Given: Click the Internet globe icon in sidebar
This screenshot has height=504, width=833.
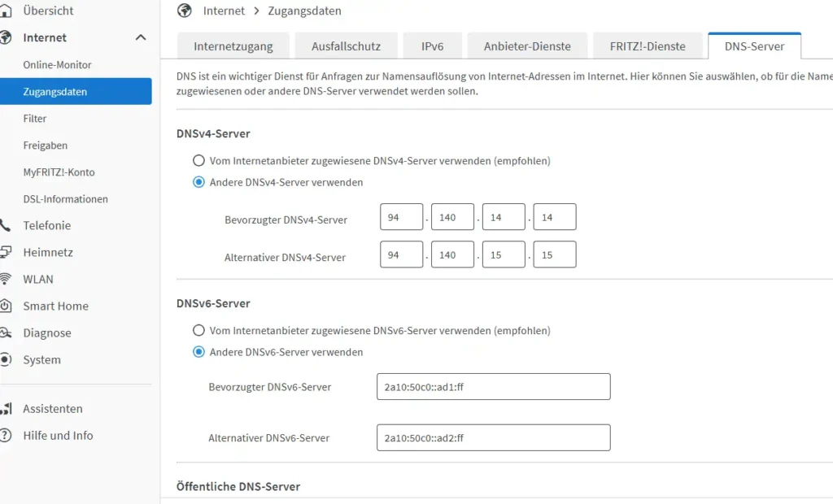Looking at the screenshot, I should coord(5,37).
